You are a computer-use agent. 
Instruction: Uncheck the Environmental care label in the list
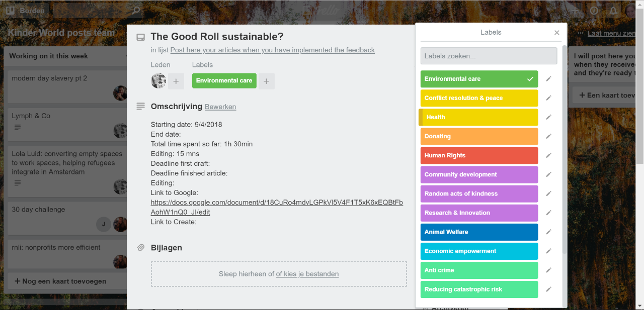[x=479, y=79]
